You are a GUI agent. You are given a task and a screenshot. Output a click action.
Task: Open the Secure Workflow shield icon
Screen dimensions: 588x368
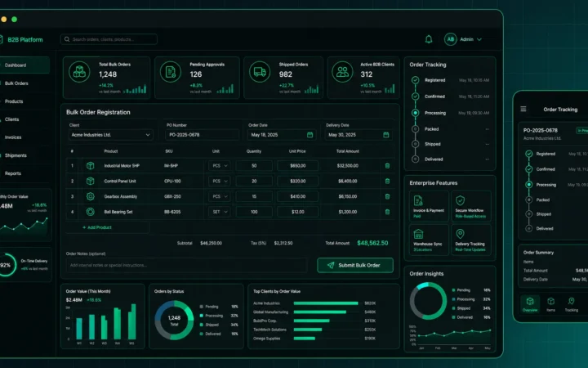[460, 200]
